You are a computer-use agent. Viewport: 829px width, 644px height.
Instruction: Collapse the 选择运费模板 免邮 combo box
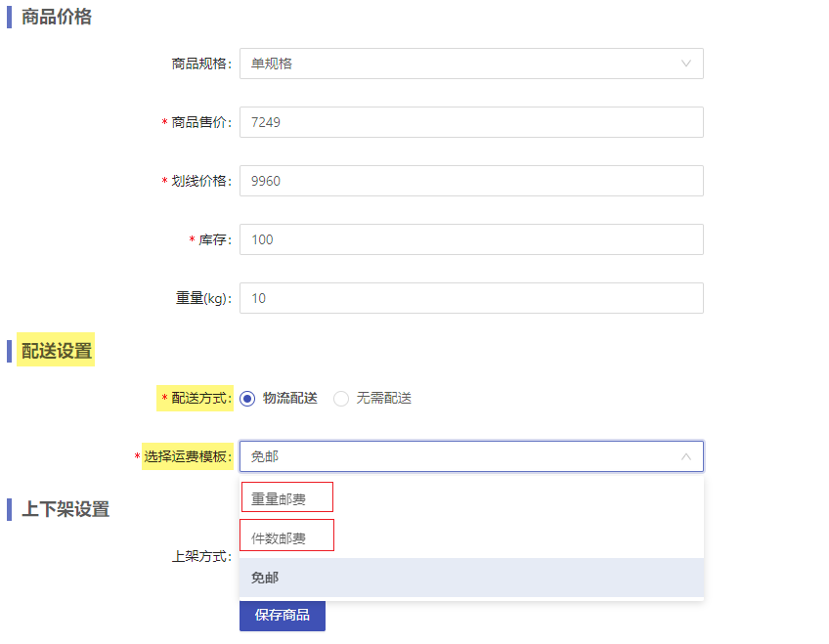pos(471,456)
